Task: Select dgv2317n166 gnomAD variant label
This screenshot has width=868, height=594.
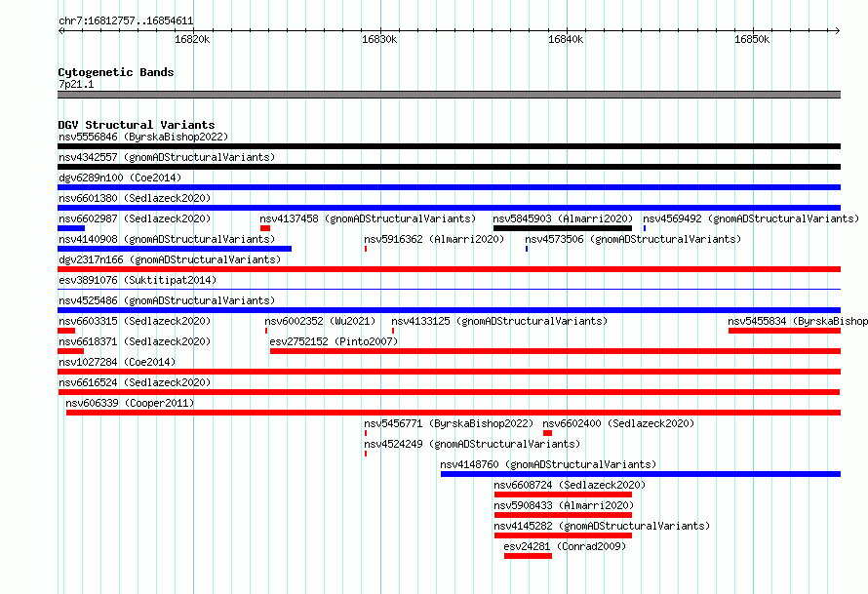Action: click(170, 259)
